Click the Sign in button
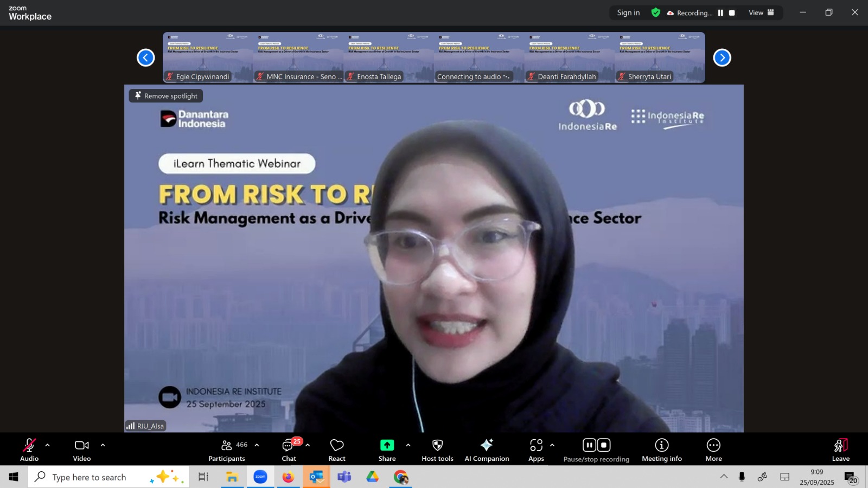The height and width of the screenshot is (488, 868). coord(628,13)
